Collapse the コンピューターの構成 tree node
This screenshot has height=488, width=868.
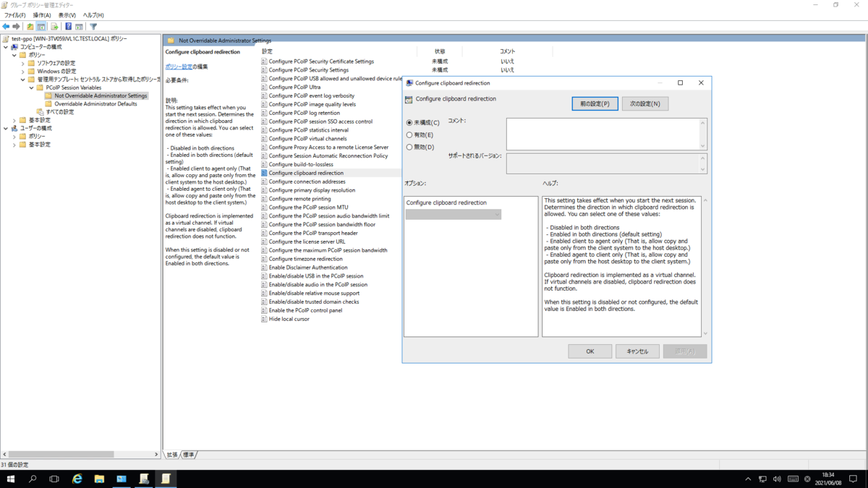6,47
